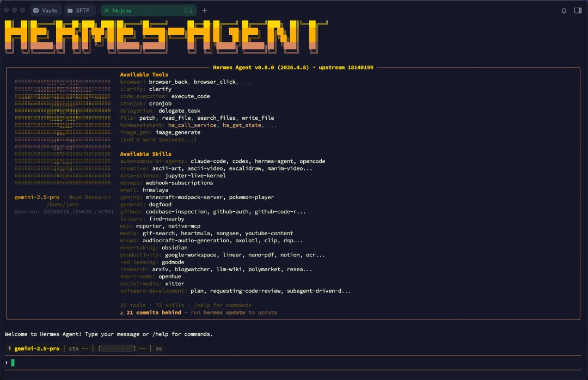Viewport: 588px width, 380px height.
Task: Toggle the right side panel icon
Action: pyautogui.click(x=578, y=10)
